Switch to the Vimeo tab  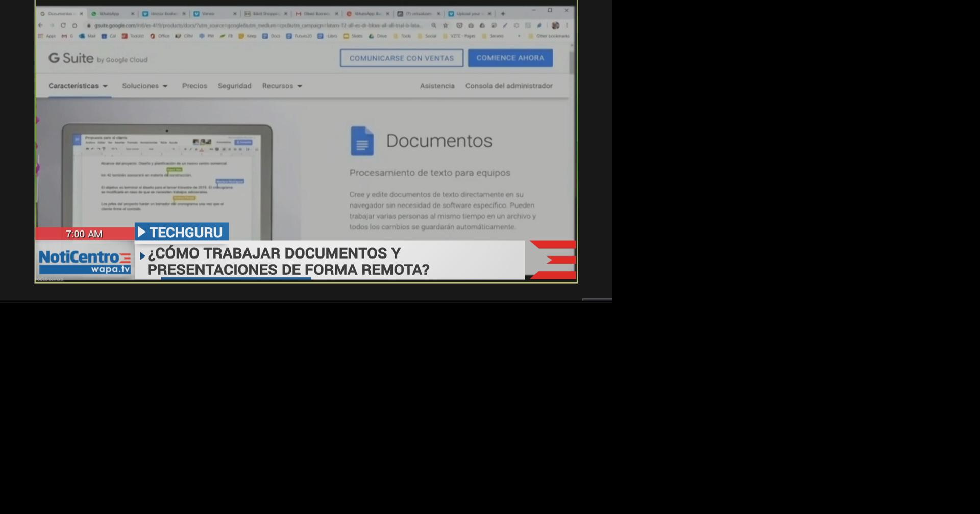[x=210, y=13]
